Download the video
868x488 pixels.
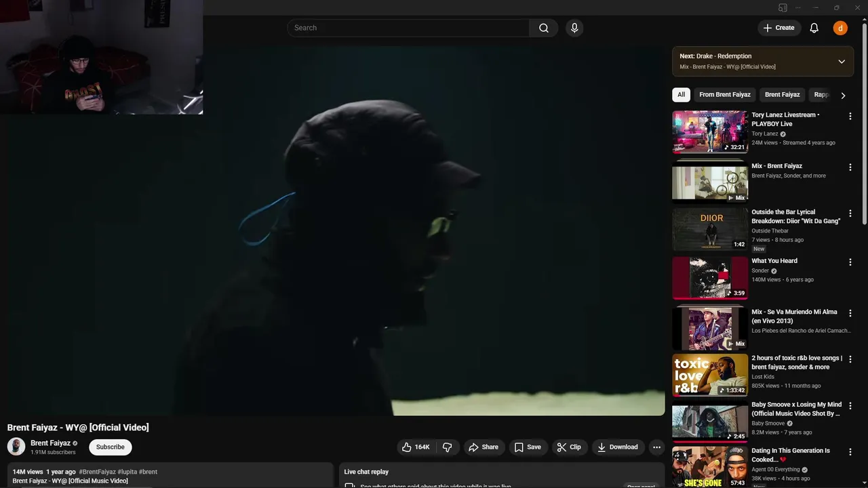(x=618, y=447)
